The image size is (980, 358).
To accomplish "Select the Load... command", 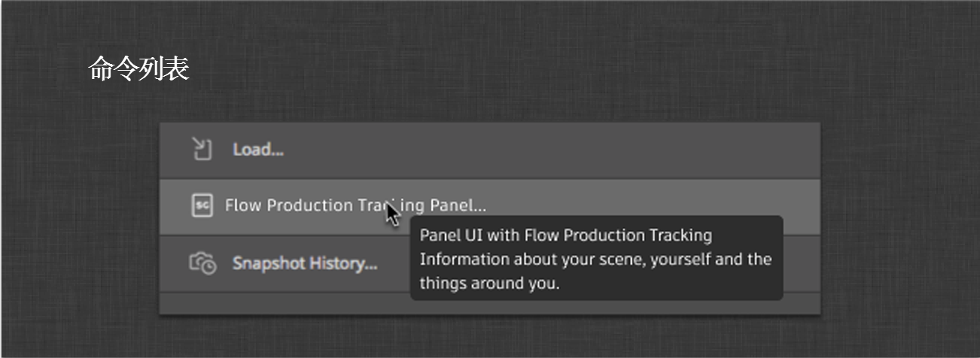I will [257, 150].
